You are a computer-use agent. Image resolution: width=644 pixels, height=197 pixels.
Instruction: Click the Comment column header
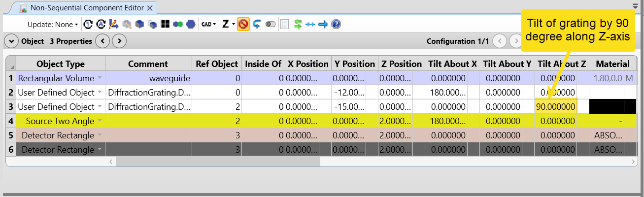coord(148,64)
